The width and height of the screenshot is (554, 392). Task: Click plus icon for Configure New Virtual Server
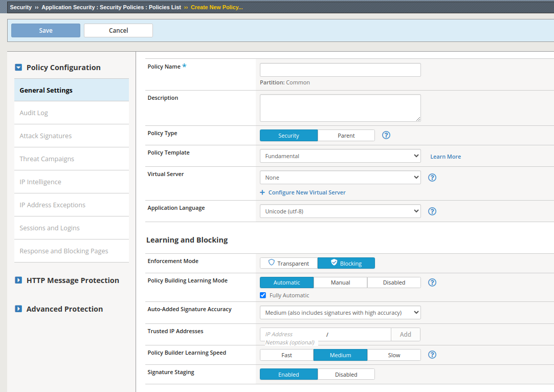(x=262, y=192)
